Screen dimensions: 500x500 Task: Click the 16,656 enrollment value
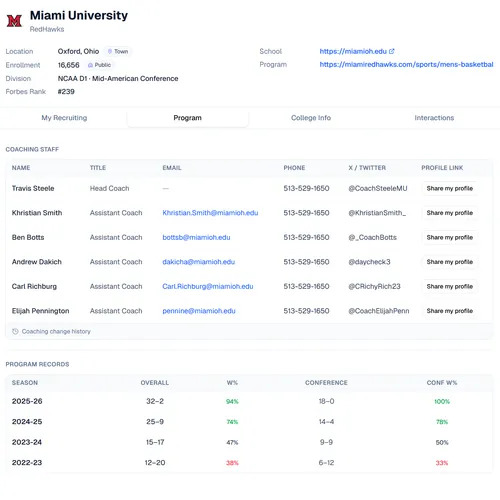(x=69, y=65)
